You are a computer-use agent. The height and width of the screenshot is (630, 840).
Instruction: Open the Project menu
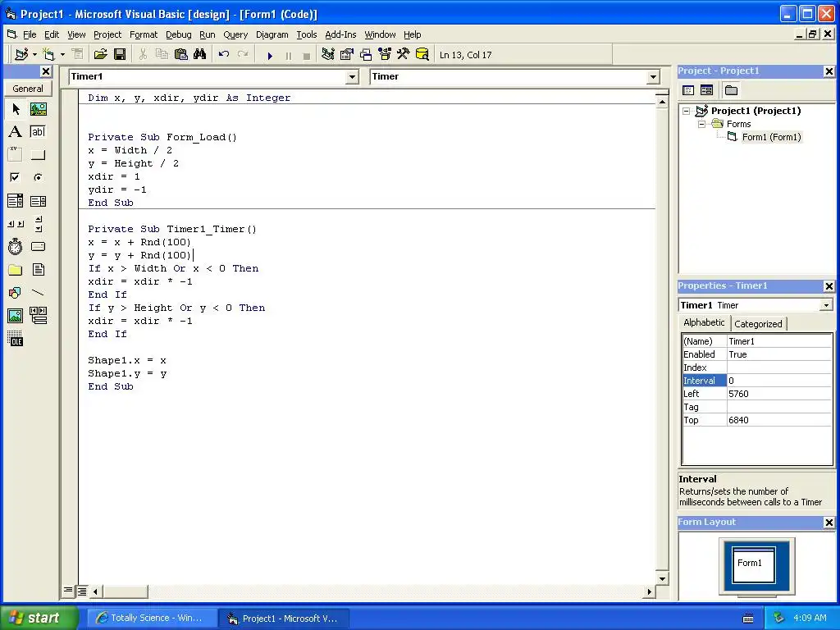[107, 34]
